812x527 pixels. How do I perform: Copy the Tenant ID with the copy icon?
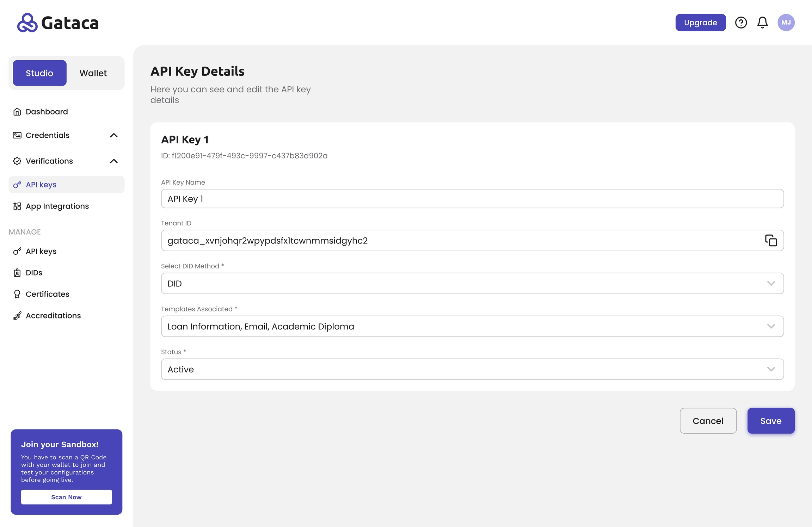771,240
